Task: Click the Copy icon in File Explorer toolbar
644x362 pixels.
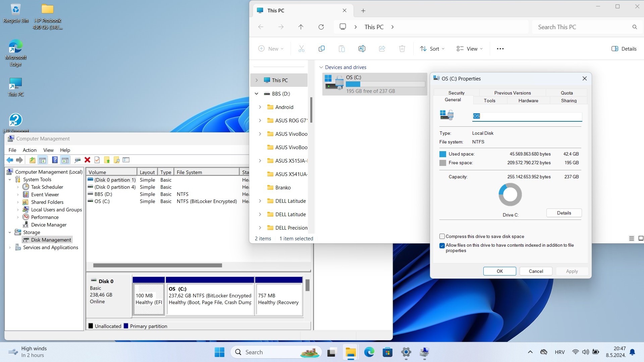Action: coord(321,49)
